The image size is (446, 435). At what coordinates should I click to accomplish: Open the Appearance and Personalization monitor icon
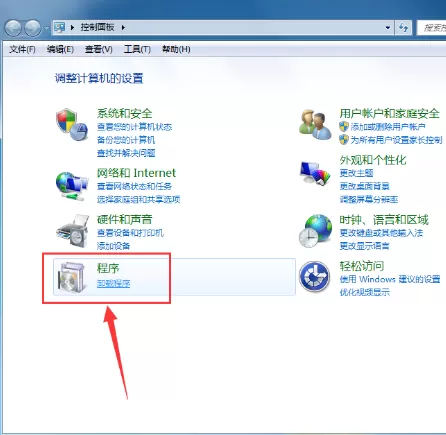[x=315, y=173]
